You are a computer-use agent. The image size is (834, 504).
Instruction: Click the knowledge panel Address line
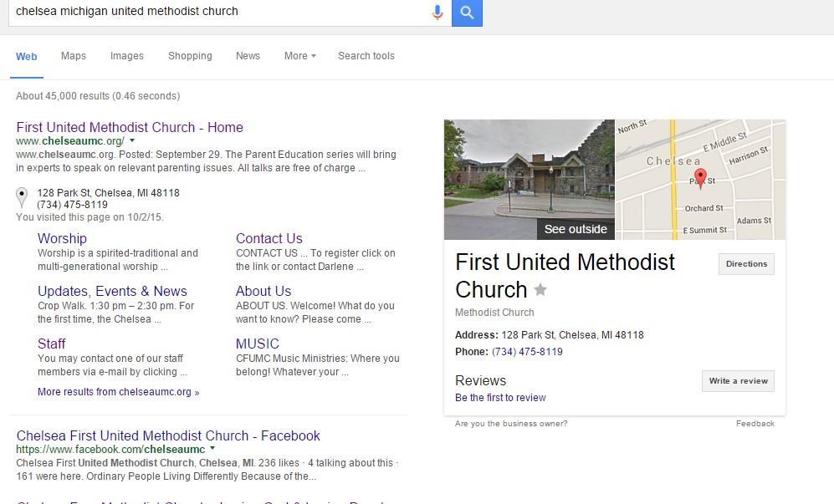coord(550,335)
